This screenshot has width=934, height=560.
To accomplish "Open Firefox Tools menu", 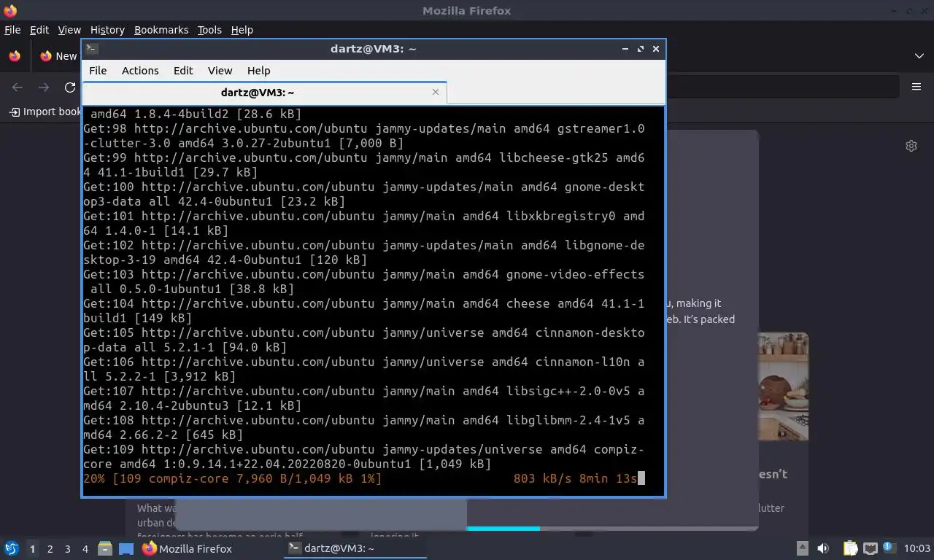I will (209, 30).
